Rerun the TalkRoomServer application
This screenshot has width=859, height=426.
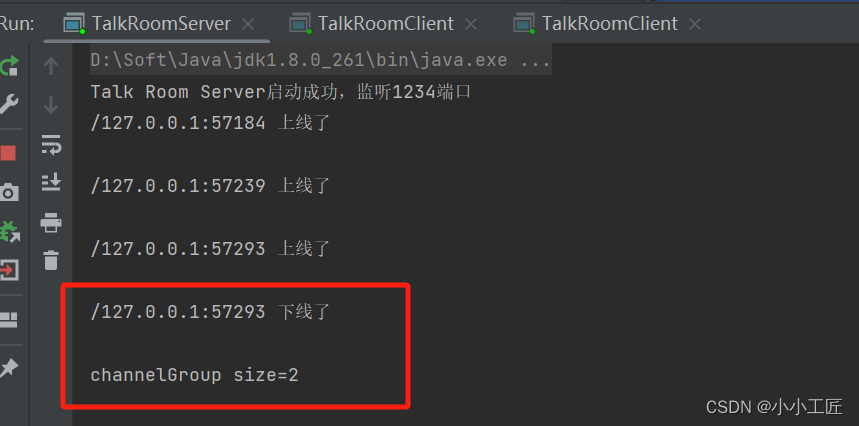point(9,66)
